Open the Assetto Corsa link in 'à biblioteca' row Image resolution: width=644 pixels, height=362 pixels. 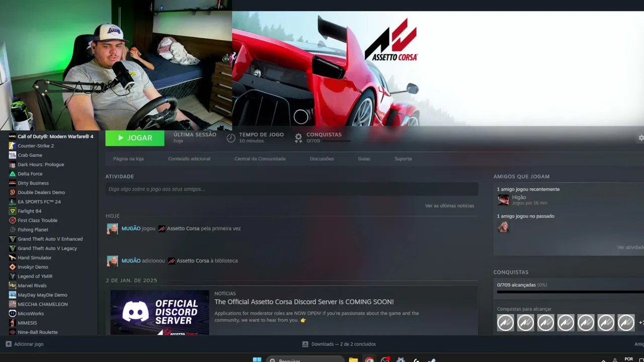coord(193,261)
